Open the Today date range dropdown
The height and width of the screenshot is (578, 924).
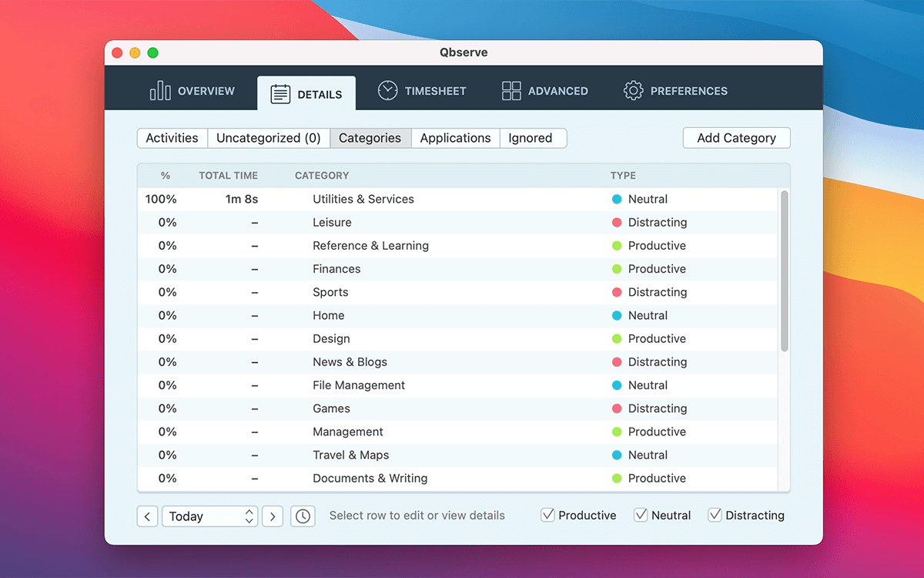click(209, 516)
